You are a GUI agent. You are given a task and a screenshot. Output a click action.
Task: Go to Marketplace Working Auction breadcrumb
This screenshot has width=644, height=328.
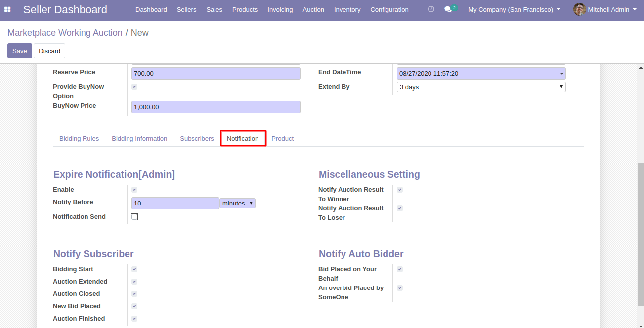(x=65, y=33)
